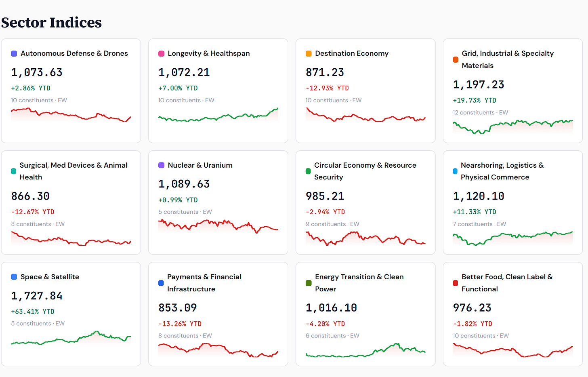
Task: Click the Nuclear & Uranium sparkline chart
Action: point(218,226)
